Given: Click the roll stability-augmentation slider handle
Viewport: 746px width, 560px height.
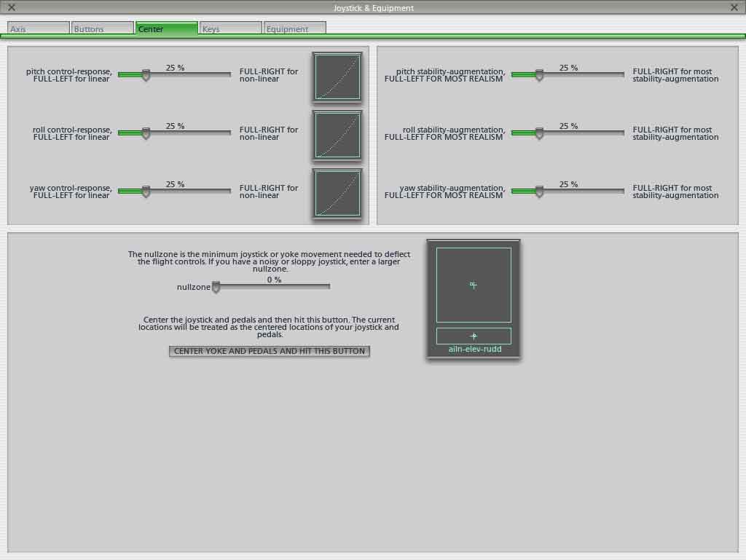Looking at the screenshot, I should (x=539, y=133).
